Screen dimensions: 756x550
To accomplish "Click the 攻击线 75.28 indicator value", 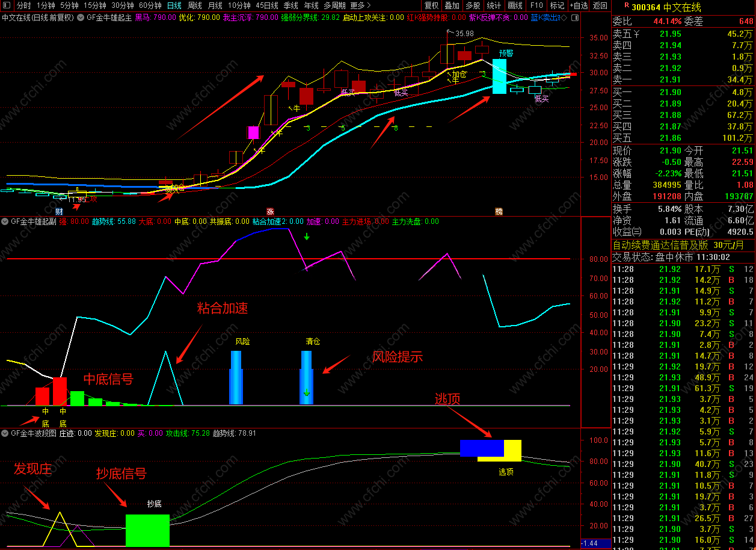I will [x=187, y=433].
